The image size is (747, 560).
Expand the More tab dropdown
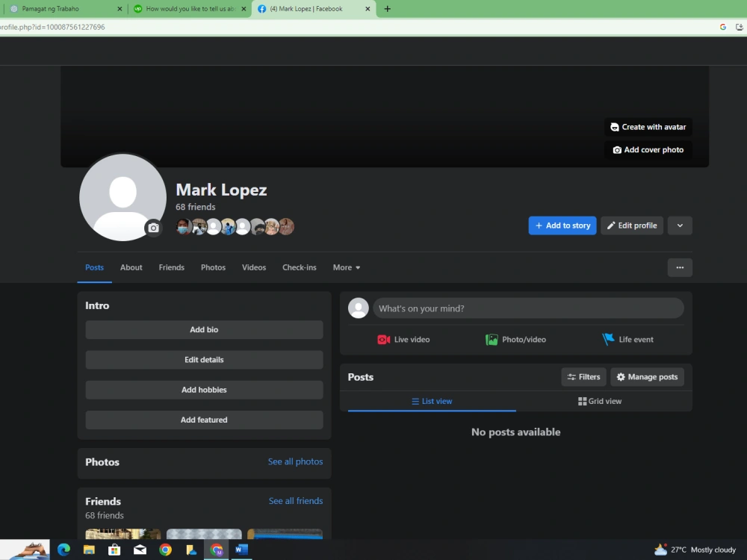pos(347,267)
